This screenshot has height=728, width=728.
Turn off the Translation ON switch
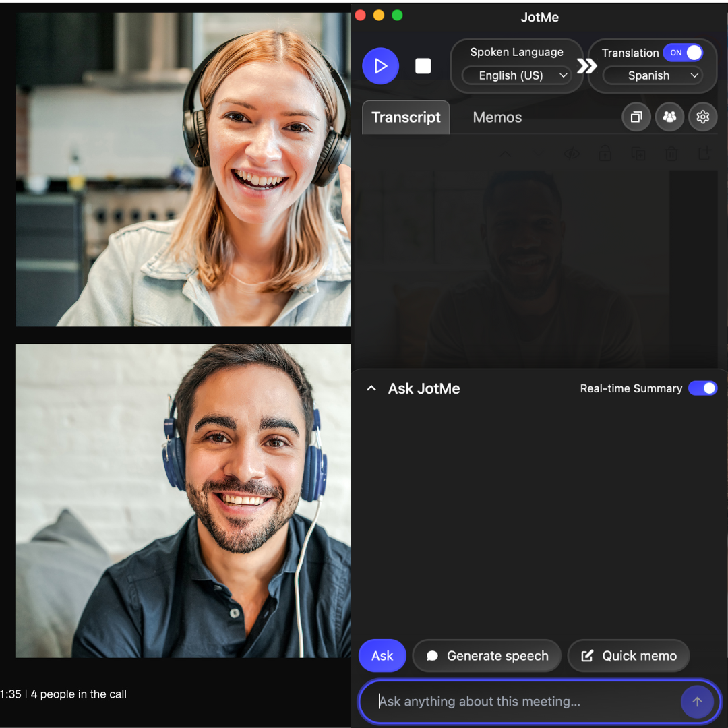click(x=683, y=53)
